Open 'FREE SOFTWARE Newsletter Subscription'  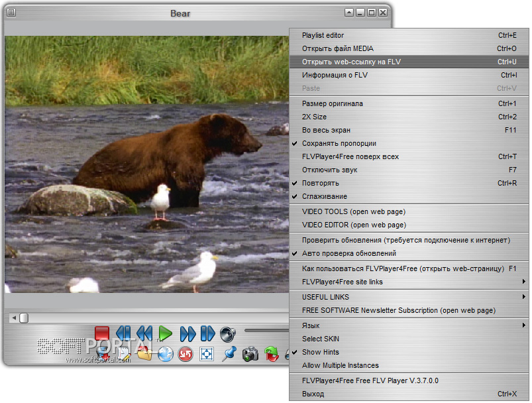(x=409, y=311)
